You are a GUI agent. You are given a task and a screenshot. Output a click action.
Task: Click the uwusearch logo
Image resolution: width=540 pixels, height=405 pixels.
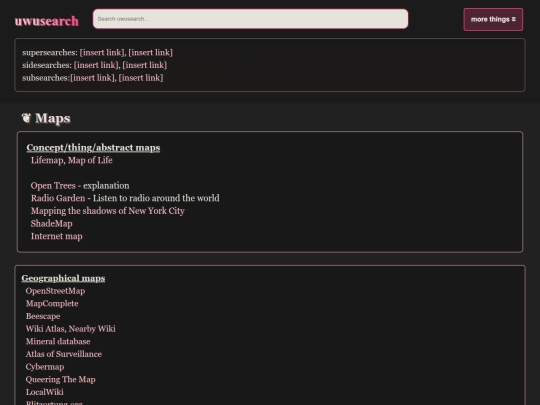pyautogui.click(x=46, y=21)
